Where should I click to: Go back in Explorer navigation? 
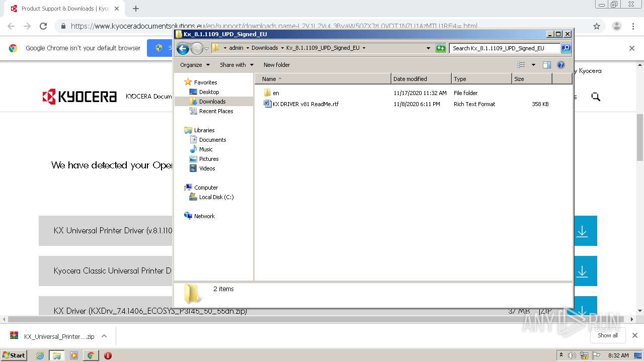[x=183, y=48]
